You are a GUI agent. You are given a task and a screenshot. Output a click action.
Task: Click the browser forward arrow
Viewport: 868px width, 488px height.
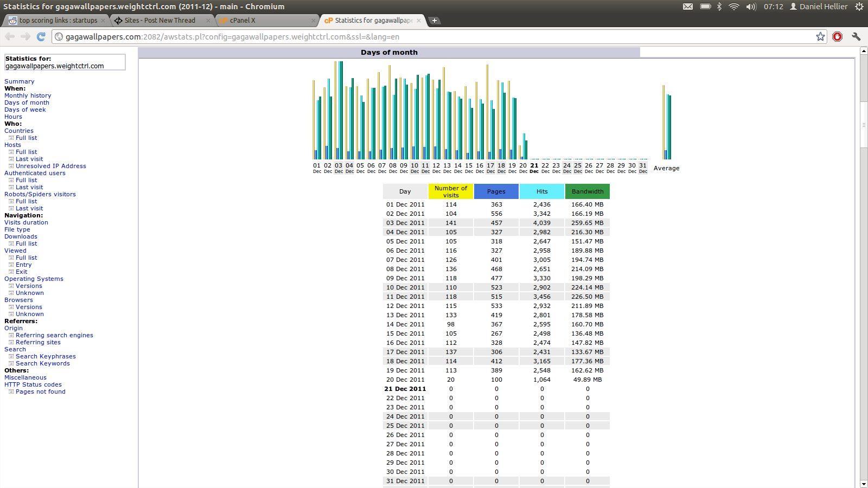tap(25, 36)
